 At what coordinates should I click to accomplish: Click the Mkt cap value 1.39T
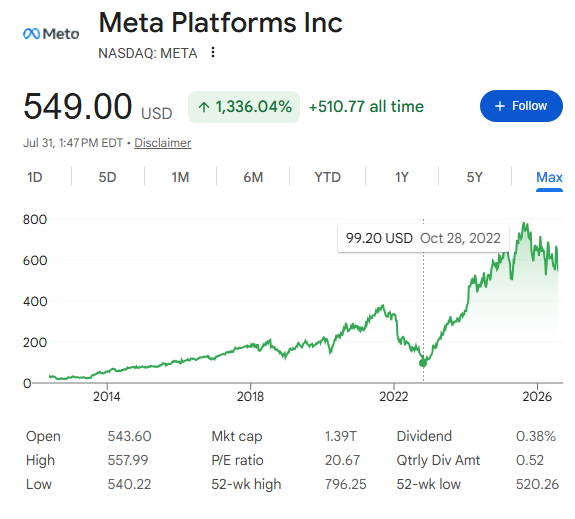pyautogui.click(x=340, y=436)
